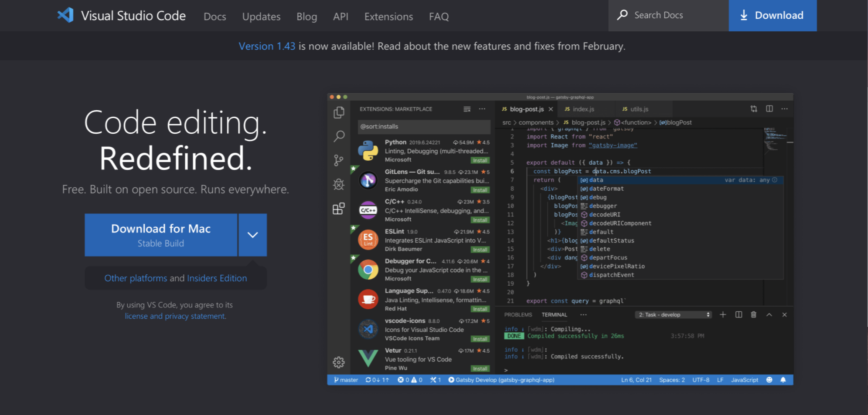
Task: Open license and privacy statement link
Action: [x=175, y=316]
